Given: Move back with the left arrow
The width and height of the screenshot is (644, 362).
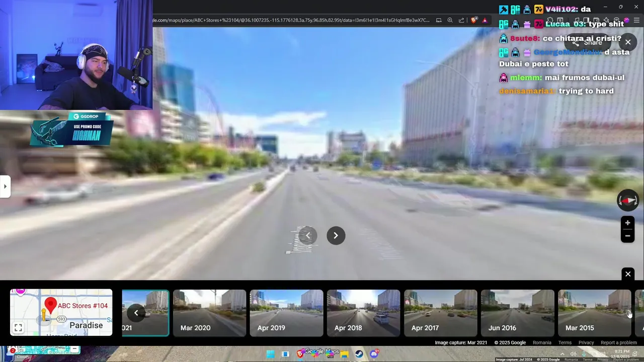Looking at the screenshot, I should pos(308,235).
